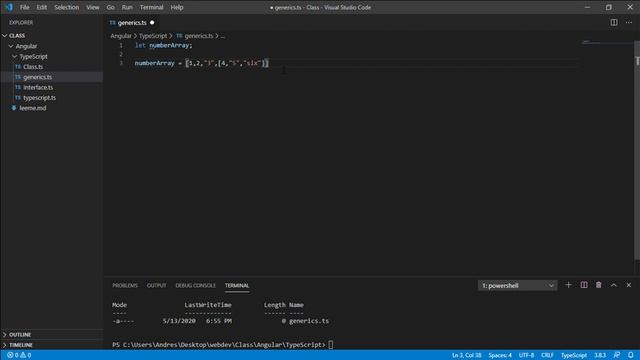Click the EXPLORER panel title
The width and height of the screenshot is (640, 360).
coord(21,22)
